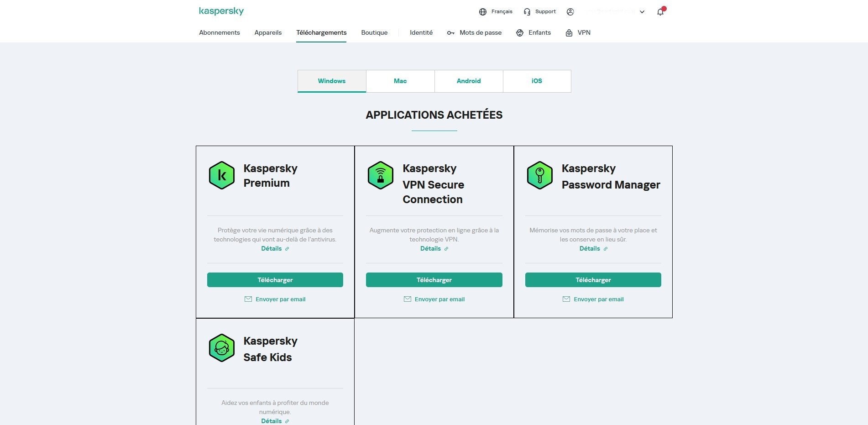Image resolution: width=868 pixels, height=425 pixels.
Task: Click the envelope icon under Kaspersky Premium
Action: coord(248,299)
